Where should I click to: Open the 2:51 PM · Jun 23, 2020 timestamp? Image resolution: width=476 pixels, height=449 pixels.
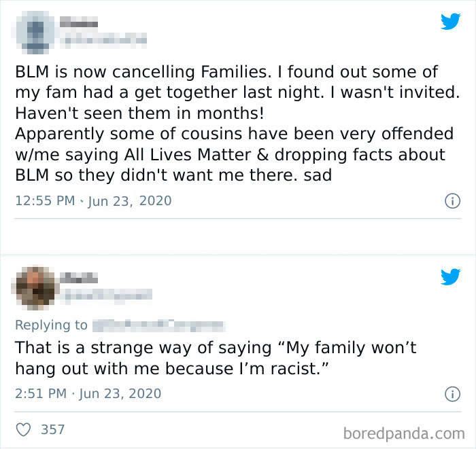(88, 393)
